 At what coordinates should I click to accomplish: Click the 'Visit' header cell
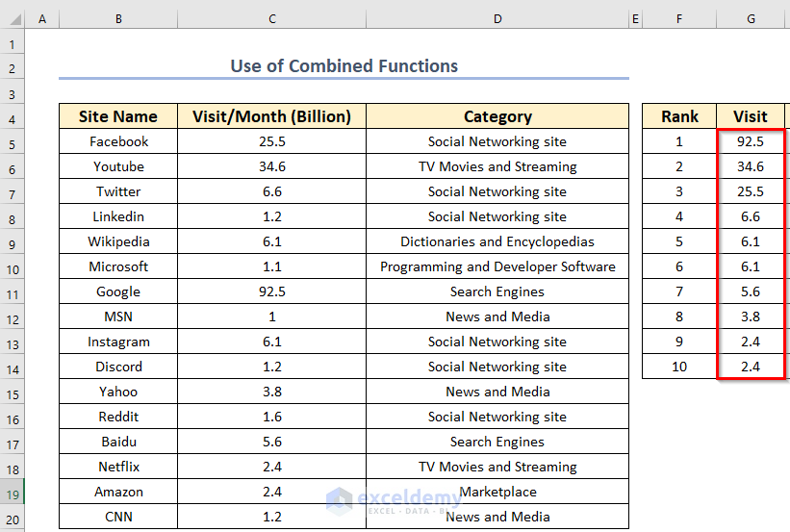tap(751, 116)
